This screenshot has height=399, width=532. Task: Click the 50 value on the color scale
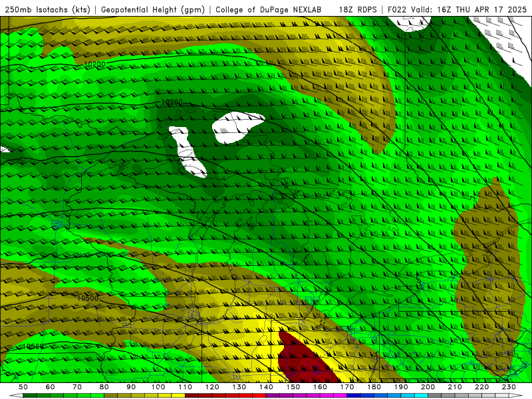coord(23,387)
